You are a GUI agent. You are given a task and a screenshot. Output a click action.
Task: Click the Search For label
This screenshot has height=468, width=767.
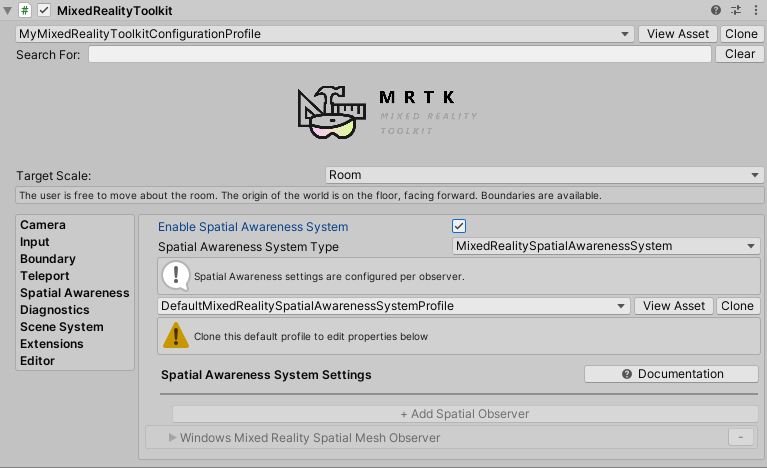coord(48,55)
